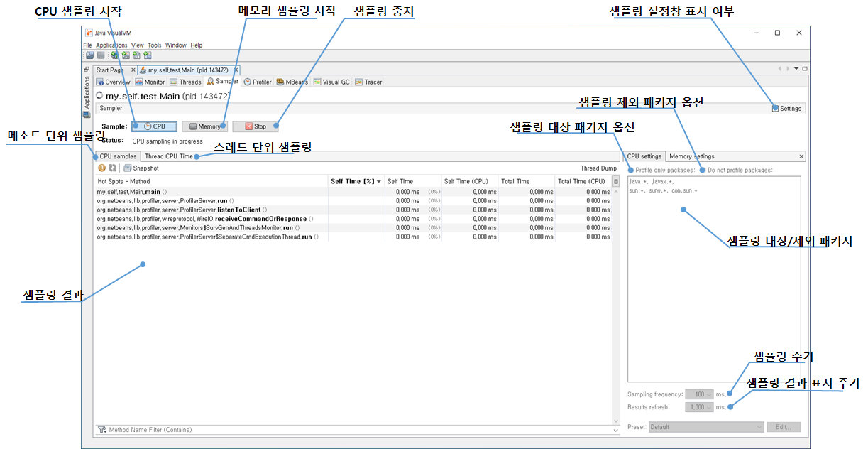Click the Thread Dump button
Viewport: 868px width, 449px height.
coord(598,168)
